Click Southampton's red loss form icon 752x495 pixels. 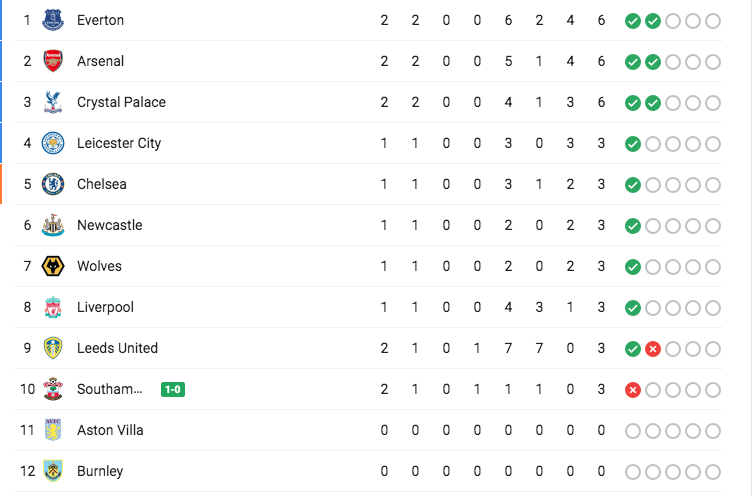pyautogui.click(x=632, y=389)
